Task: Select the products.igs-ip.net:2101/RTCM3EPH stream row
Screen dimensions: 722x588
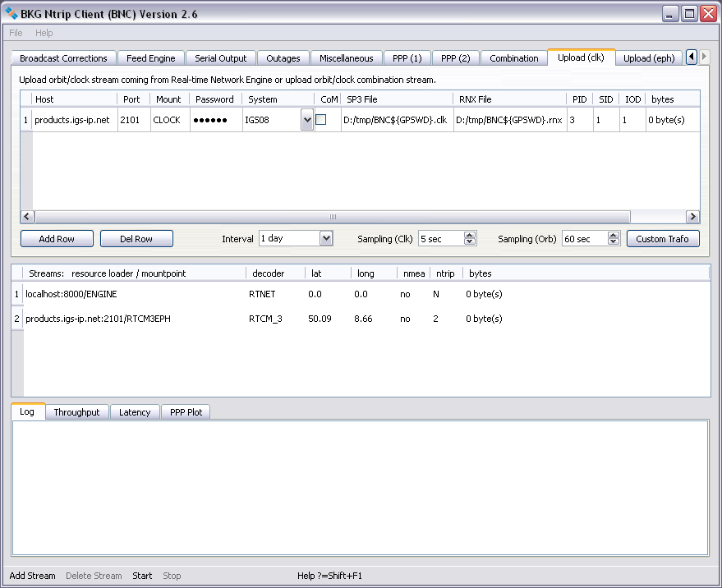Action: [x=99, y=319]
